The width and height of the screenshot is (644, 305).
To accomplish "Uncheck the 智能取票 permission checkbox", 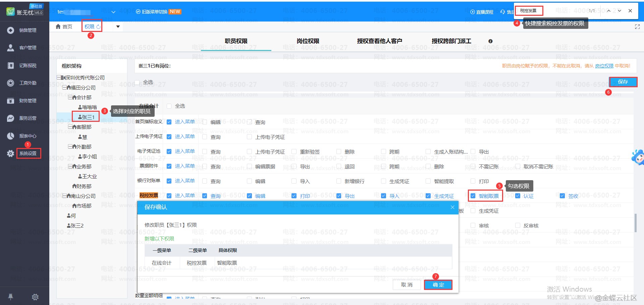I will click(x=473, y=196).
